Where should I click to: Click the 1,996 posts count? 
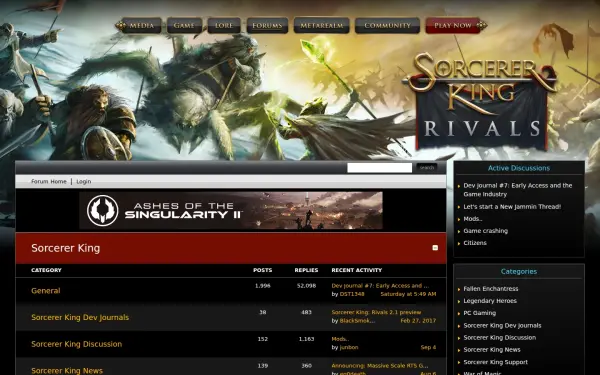pos(262,286)
